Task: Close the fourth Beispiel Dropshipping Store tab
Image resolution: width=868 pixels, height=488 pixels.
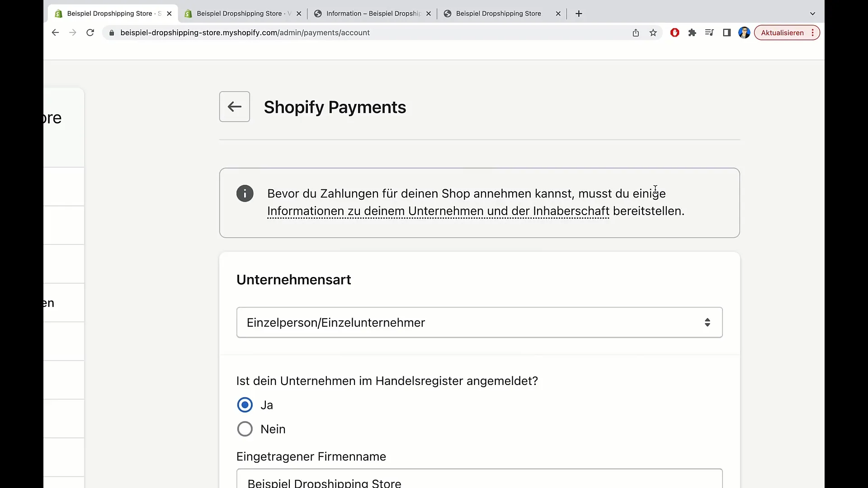Action: (x=558, y=14)
